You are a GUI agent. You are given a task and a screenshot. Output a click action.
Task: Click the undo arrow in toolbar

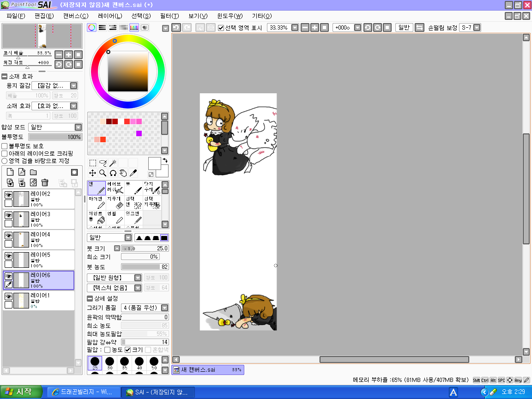click(176, 28)
